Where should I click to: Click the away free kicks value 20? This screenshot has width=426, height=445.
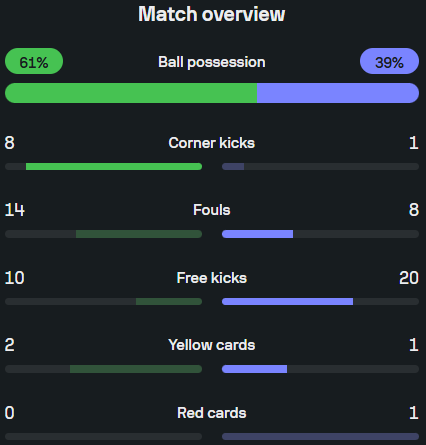pos(409,278)
